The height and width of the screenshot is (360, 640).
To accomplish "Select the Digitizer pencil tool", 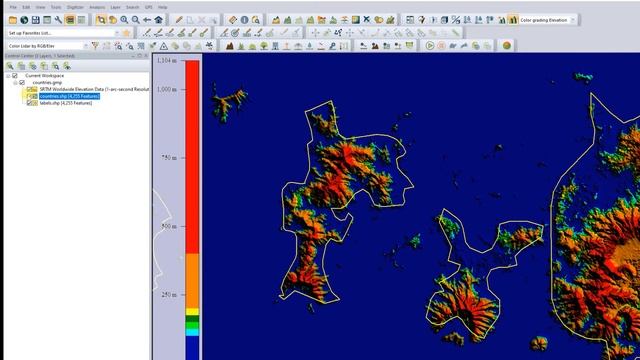I will click(179, 20).
